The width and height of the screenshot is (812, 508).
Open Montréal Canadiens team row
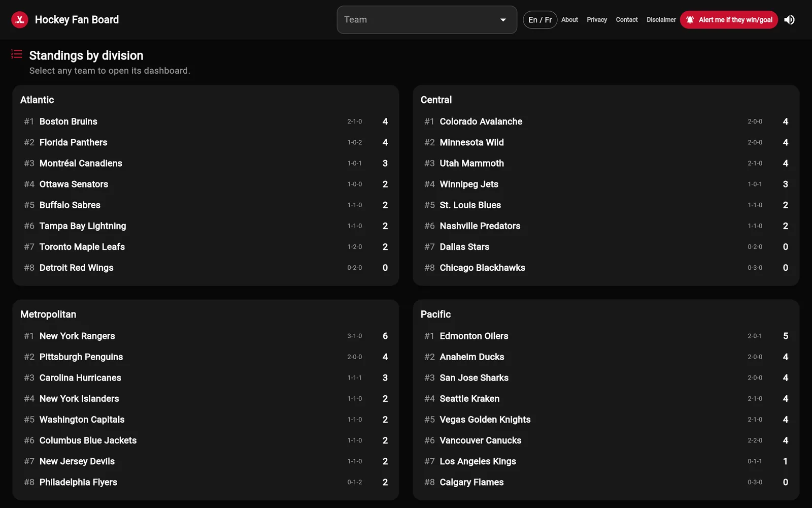click(x=206, y=163)
